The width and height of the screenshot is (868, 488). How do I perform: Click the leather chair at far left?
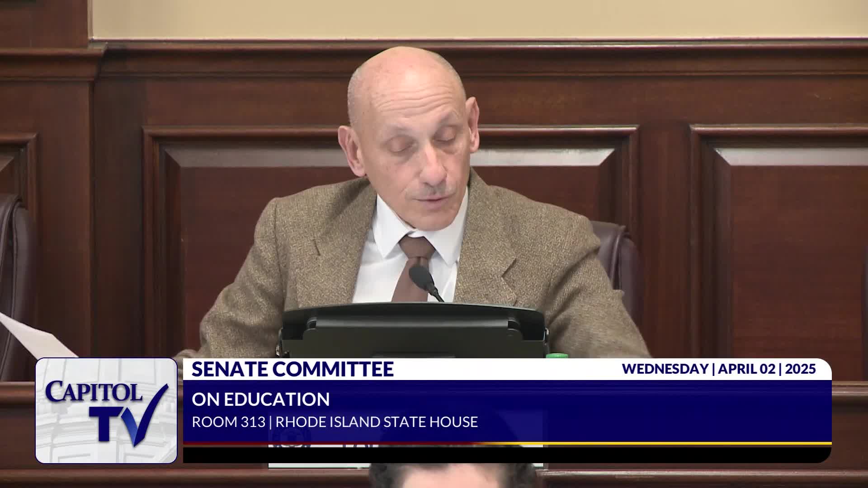(x=16, y=271)
